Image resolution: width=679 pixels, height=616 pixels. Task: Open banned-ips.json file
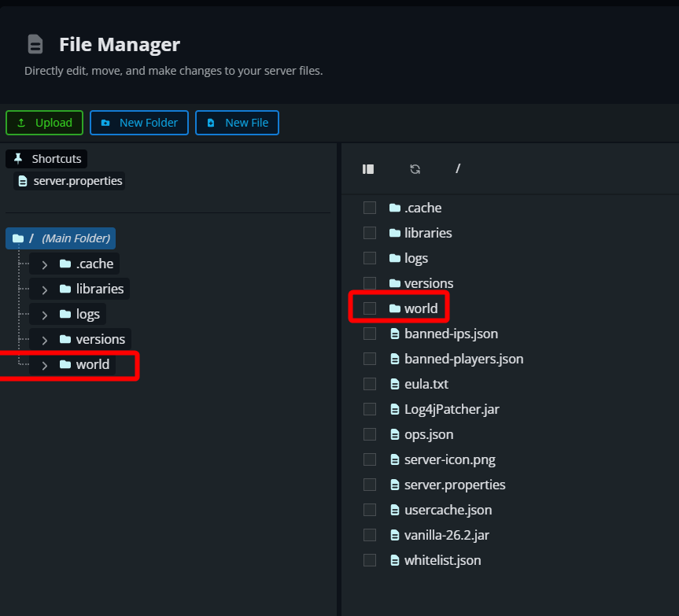tap(451, 334)
